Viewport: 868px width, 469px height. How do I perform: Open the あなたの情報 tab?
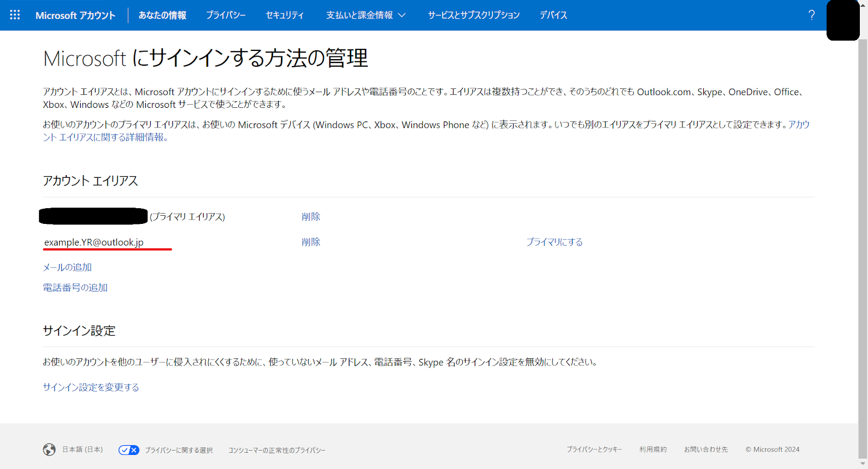(162, 15)
